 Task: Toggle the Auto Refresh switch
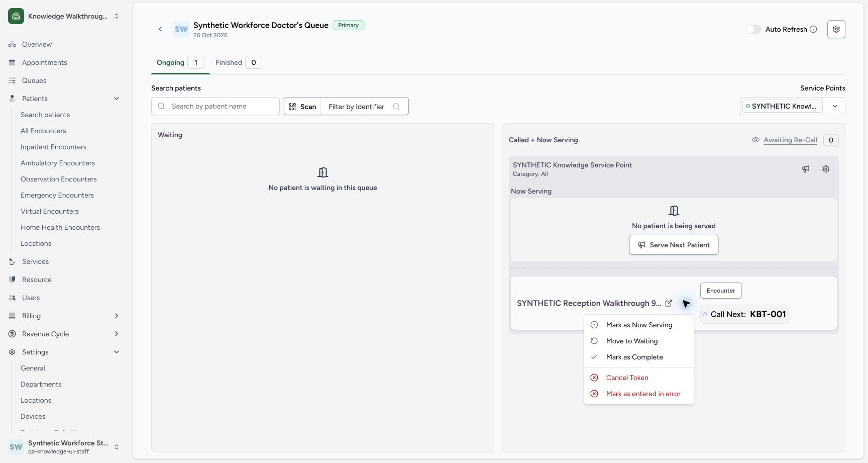(x=753, y=29)
